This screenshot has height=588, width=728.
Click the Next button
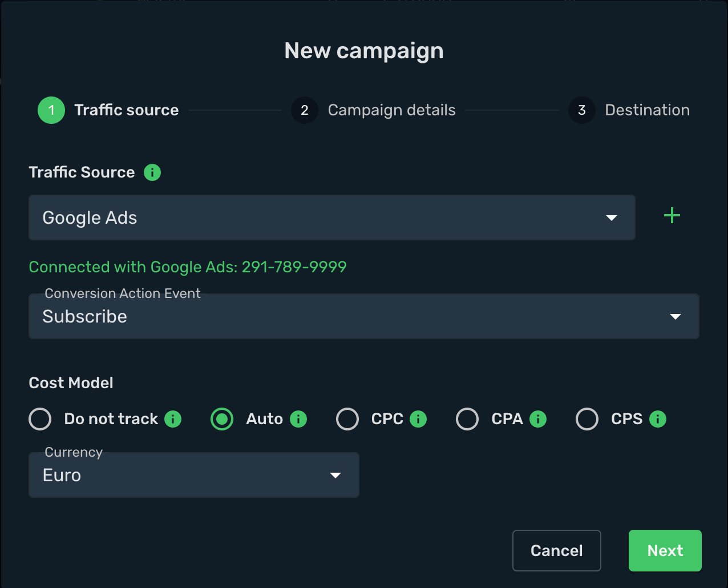tap(665, 550)
